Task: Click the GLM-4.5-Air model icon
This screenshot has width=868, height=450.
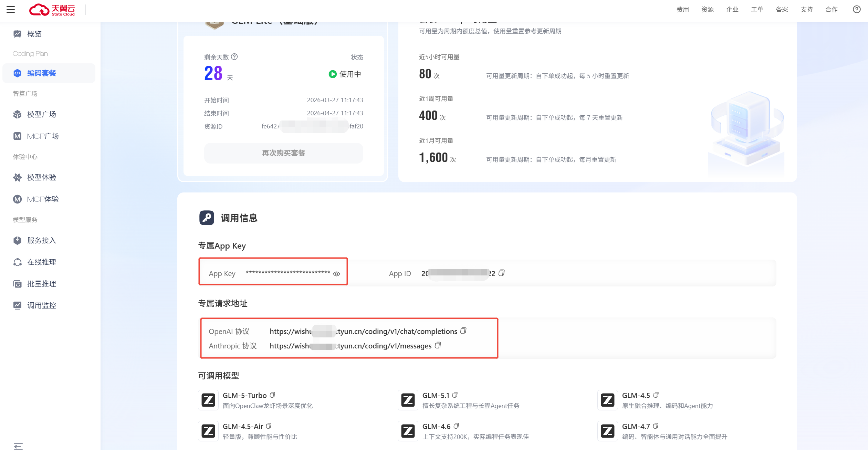Action: pyautogui.click(x=208, y=431)
